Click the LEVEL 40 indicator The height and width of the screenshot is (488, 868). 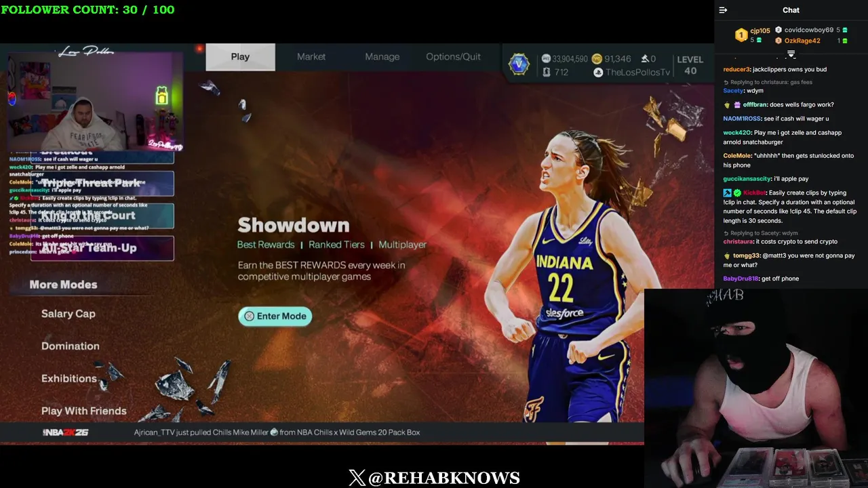(690, 65)
